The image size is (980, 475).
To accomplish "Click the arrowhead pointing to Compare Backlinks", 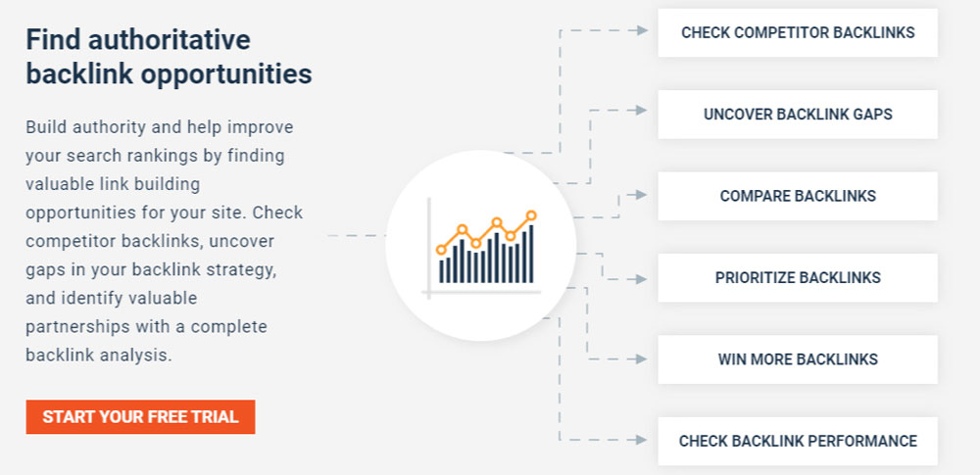I will point(641,195).
